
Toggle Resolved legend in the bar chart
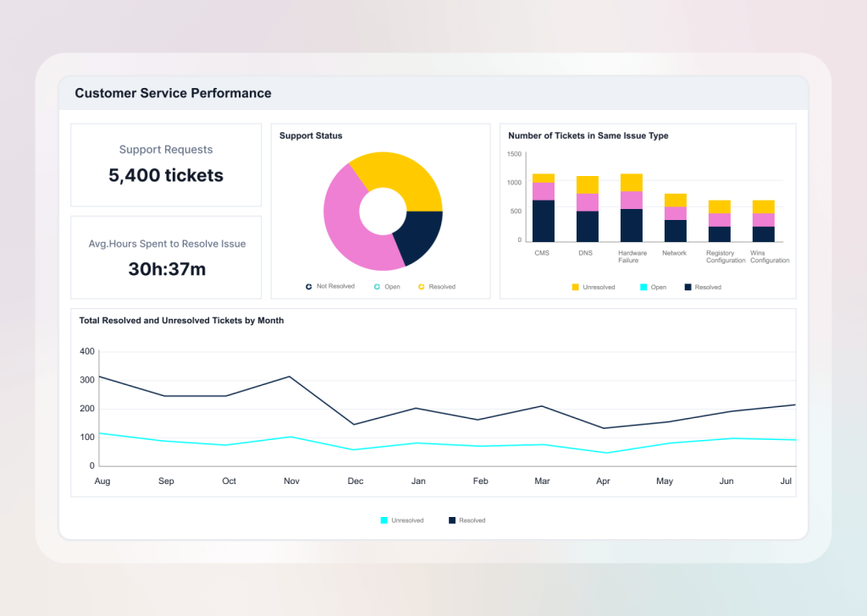tap(703, 288)
